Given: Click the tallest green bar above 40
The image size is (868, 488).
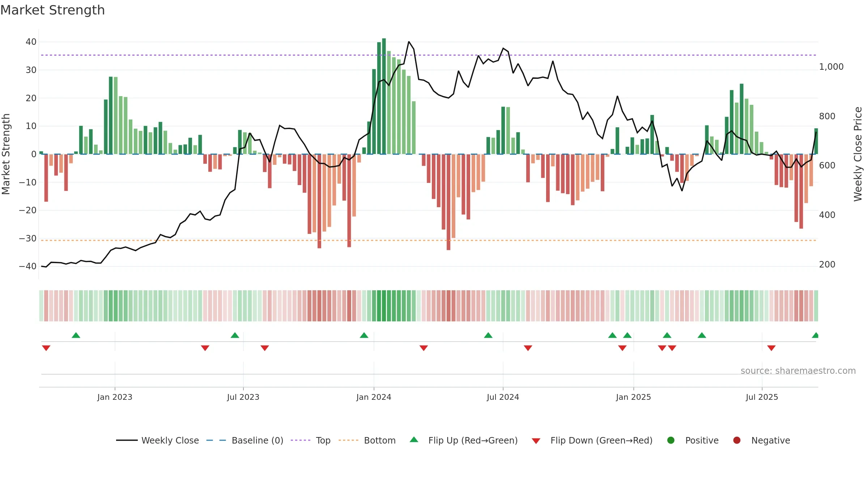Looking at the screenshot, I should 384,96.
